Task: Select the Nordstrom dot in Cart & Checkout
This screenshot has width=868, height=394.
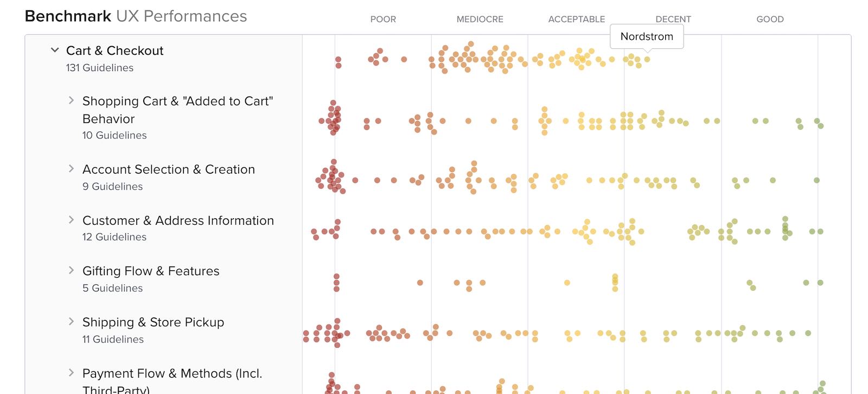Action: pos(647,60)
